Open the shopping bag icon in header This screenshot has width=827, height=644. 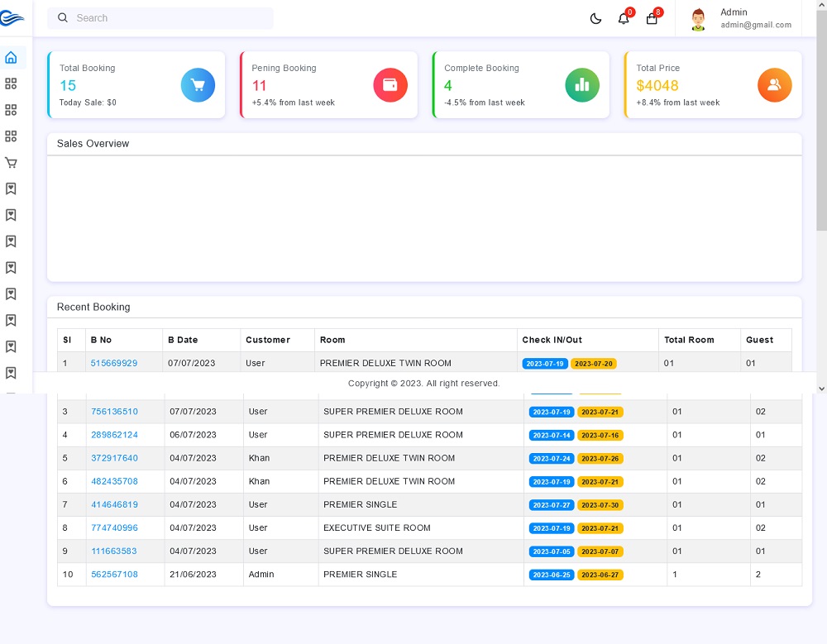(x=652, y=19)
